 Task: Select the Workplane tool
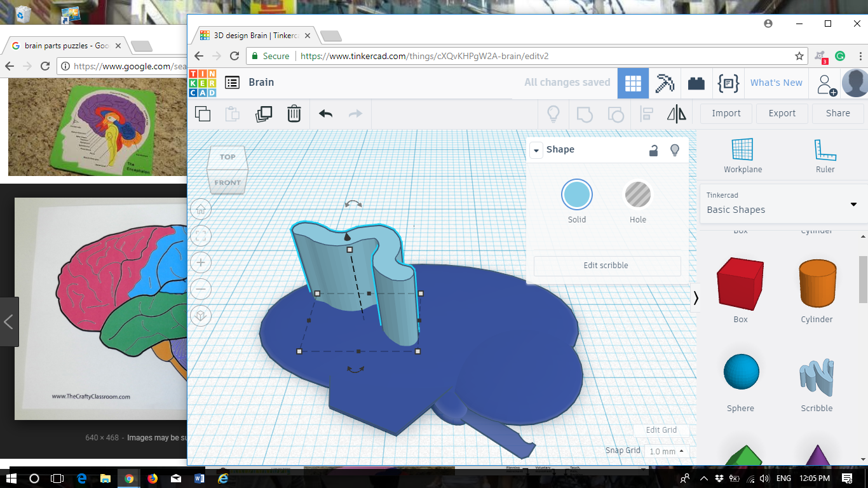(x=743, y=156)
